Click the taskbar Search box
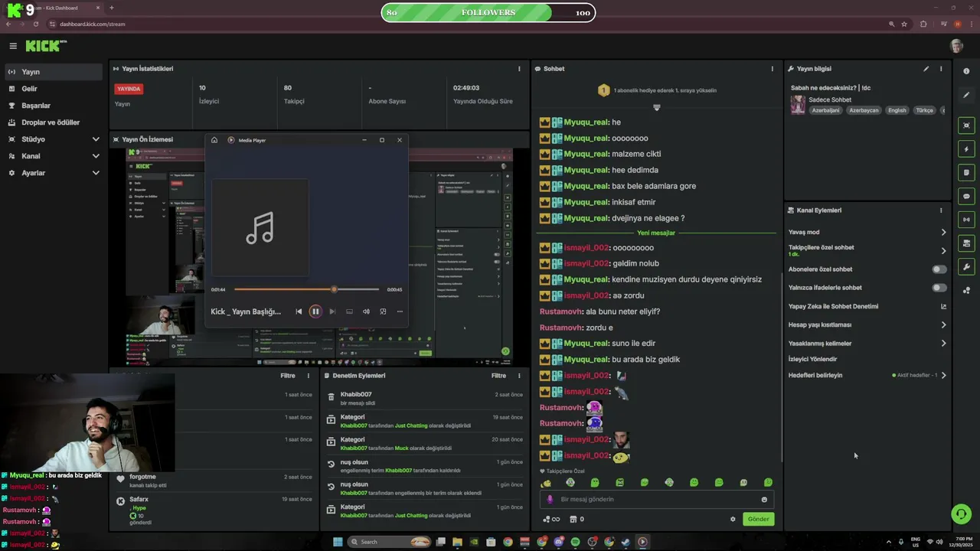Screen dimensions: 980x551 point(389,542)
